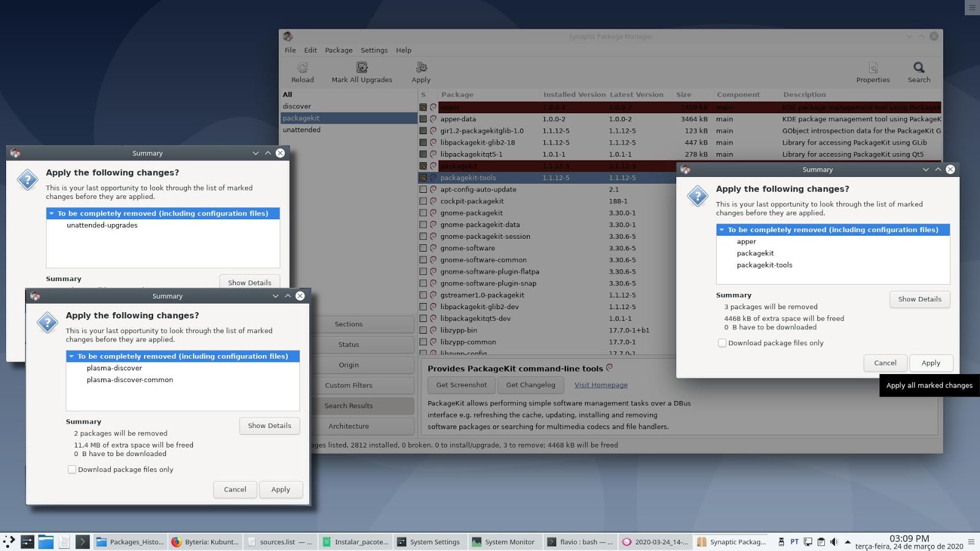
Task: Click the question mark icon in plasma-discover Summary dialog
Action: (47, 323)
